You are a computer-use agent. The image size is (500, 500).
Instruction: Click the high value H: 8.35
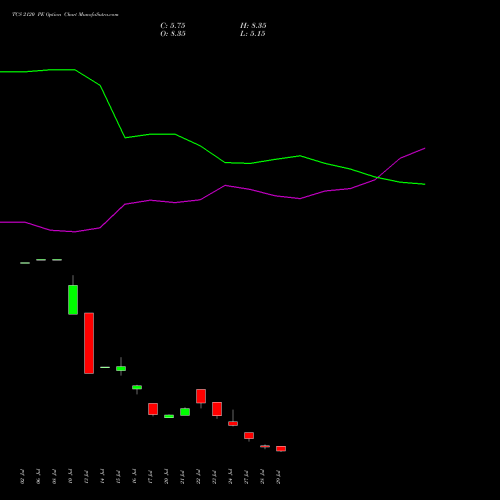[x=253, y=26]
